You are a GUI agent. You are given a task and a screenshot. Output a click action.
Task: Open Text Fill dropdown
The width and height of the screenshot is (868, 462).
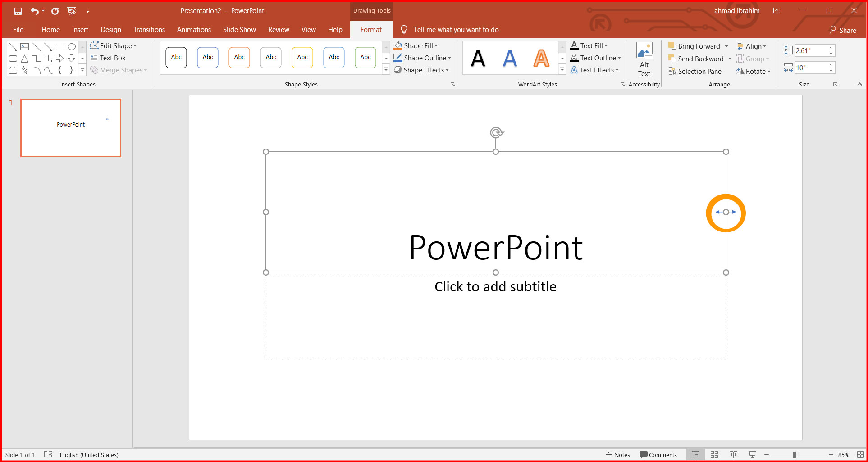pyautogui.click(x=589, y=46)
